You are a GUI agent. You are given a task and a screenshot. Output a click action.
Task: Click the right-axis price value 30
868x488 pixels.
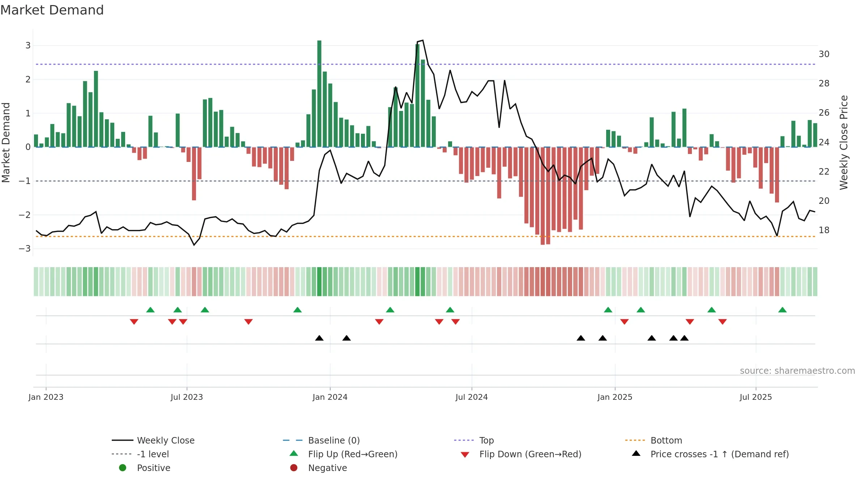click(824, 54)
